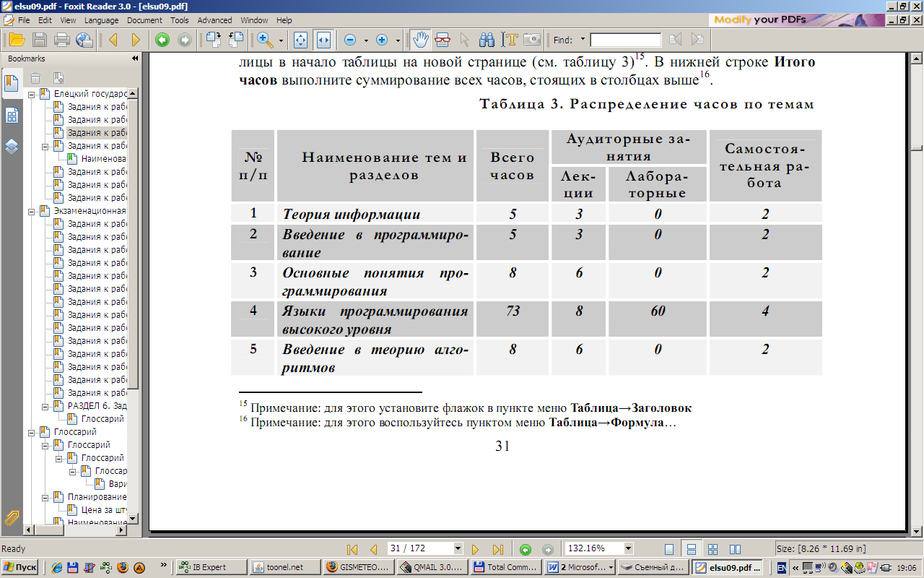Collapse the Экзаменационная bookmark node
This screenshot has width=924, height=578.
[31, 211]
